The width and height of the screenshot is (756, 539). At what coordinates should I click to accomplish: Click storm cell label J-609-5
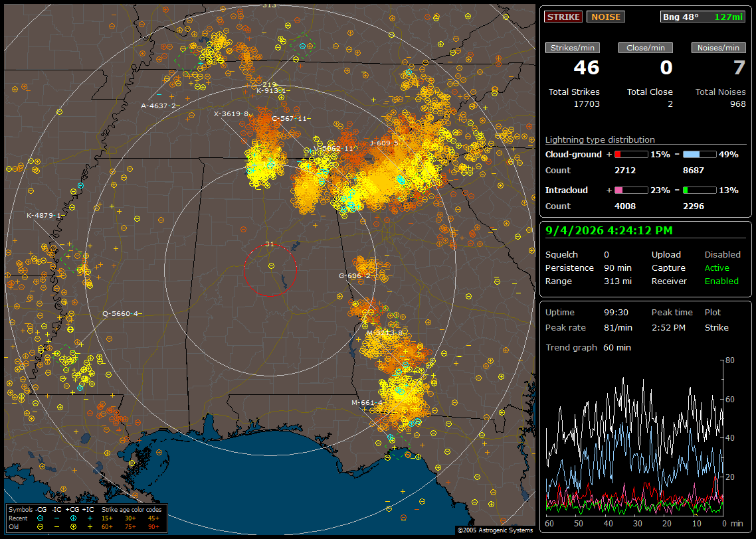[384, 143]
